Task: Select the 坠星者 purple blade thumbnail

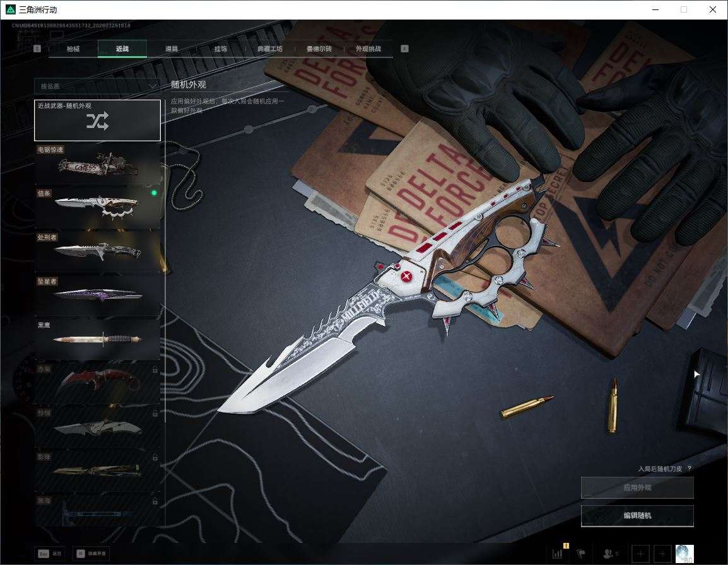Action: click(98, 295)
